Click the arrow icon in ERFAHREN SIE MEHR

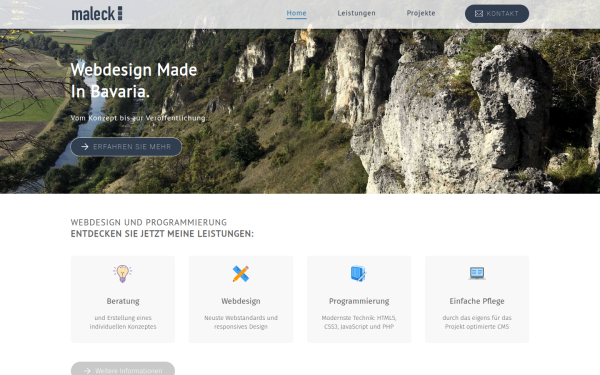tap(85, 147)
